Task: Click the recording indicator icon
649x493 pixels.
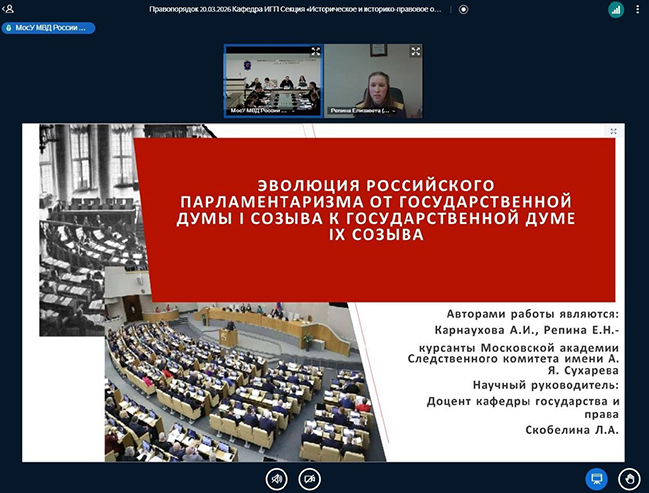Action: pyautogui.click(x=463, y=8)
